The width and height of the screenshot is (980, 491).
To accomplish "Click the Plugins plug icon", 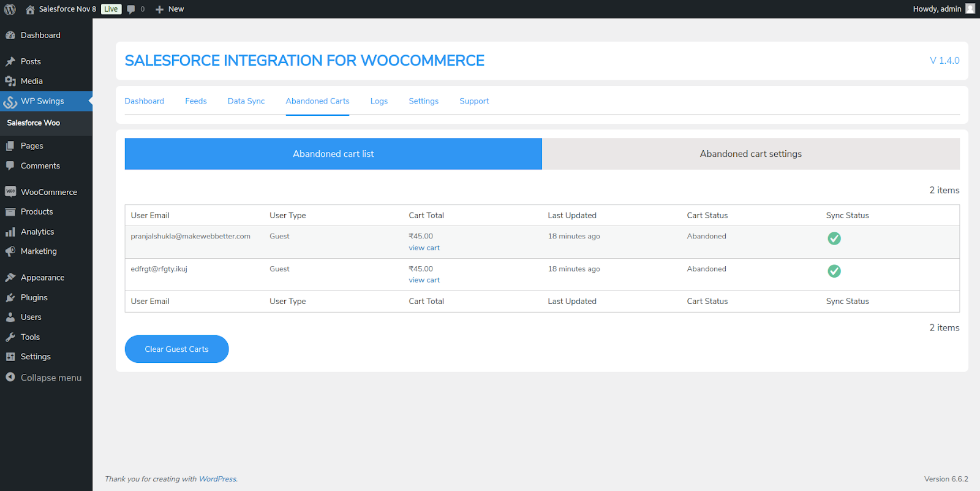I will (x=10, y=297).
